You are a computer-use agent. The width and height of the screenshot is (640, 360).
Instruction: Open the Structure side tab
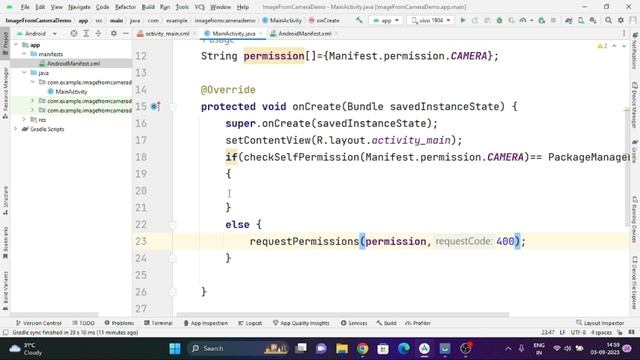(5, 201)
